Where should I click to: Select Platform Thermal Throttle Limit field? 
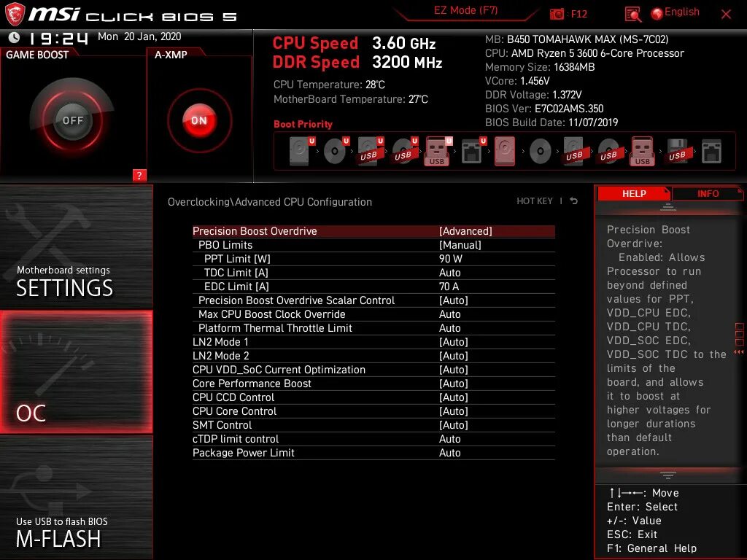[373, 328]
